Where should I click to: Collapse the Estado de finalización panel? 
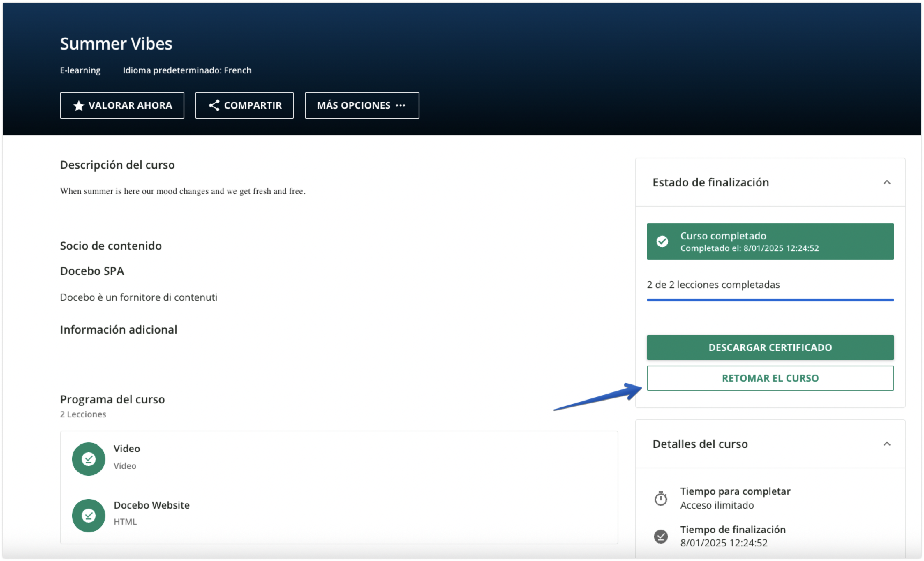[x=887, y=182]
